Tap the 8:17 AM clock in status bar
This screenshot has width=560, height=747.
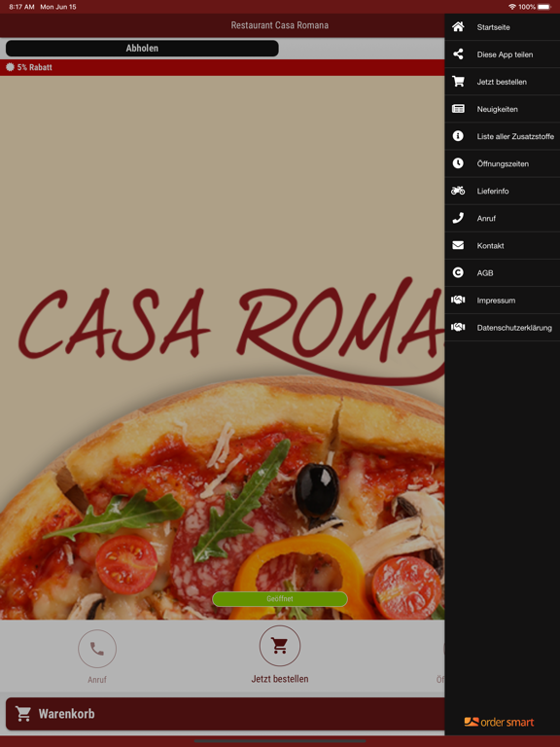tap(21, 7)
